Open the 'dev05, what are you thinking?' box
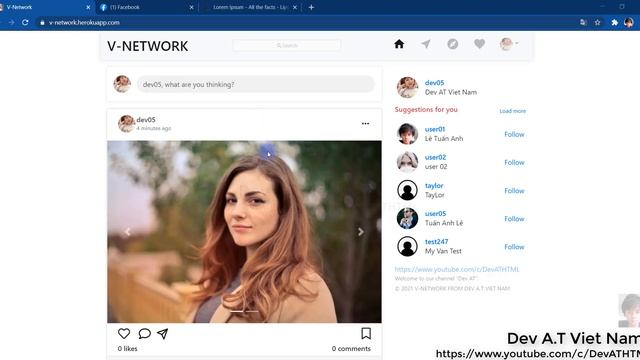 point(256,84)
